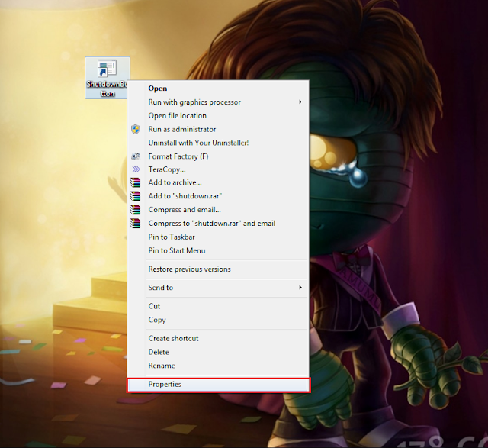Choose Create shortcut
The height and width of the screenshot is (448, 488).
point(218,338)
